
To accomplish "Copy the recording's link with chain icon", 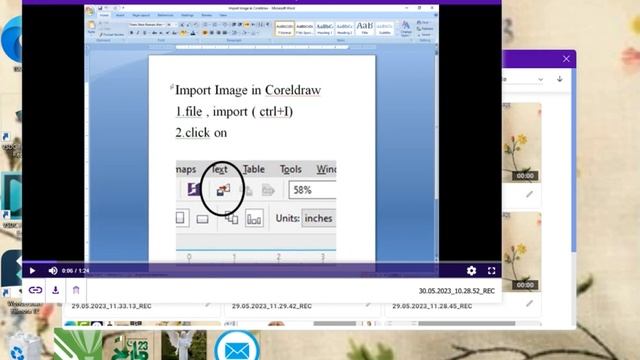I will click(36, 290).
